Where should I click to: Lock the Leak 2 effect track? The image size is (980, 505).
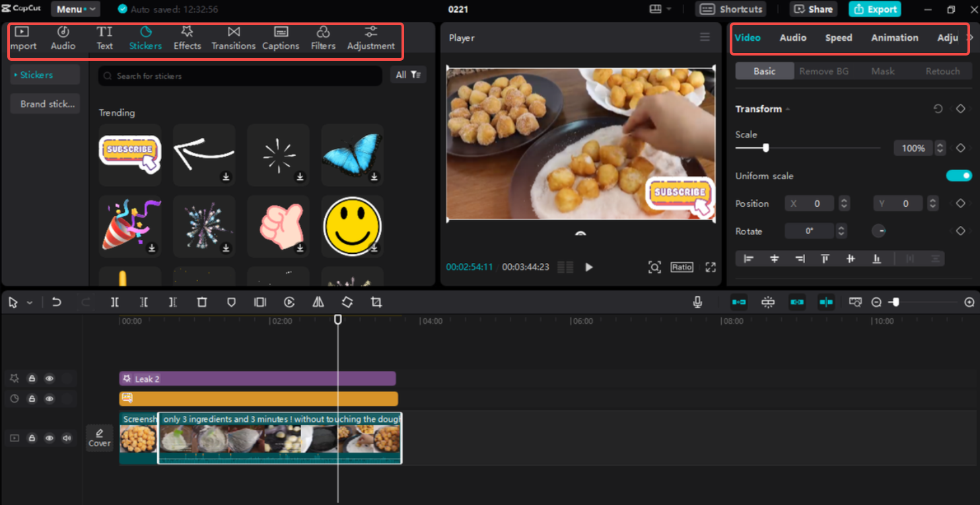32,379
